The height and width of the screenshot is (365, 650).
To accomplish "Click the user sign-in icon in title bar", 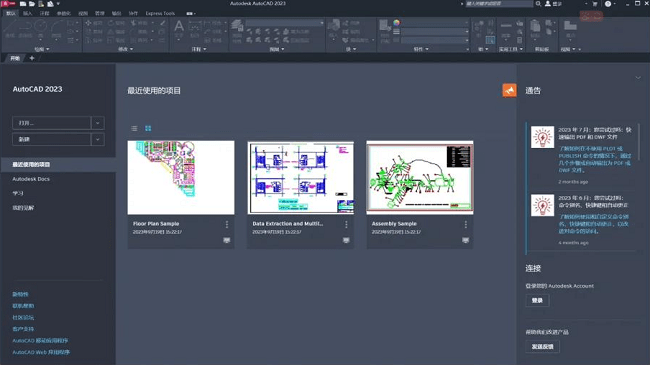I will pyautogui.click(x=548, y=4).
